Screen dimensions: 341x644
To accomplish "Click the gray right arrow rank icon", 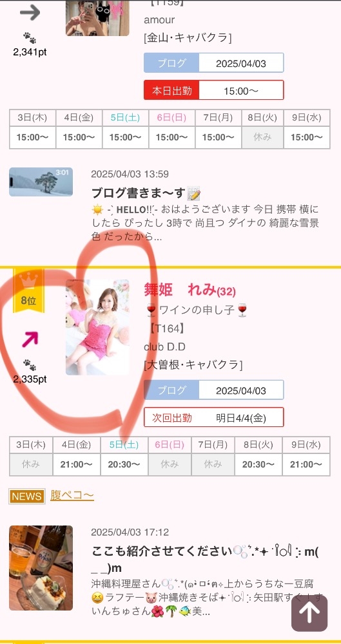I will pos(30,12).
